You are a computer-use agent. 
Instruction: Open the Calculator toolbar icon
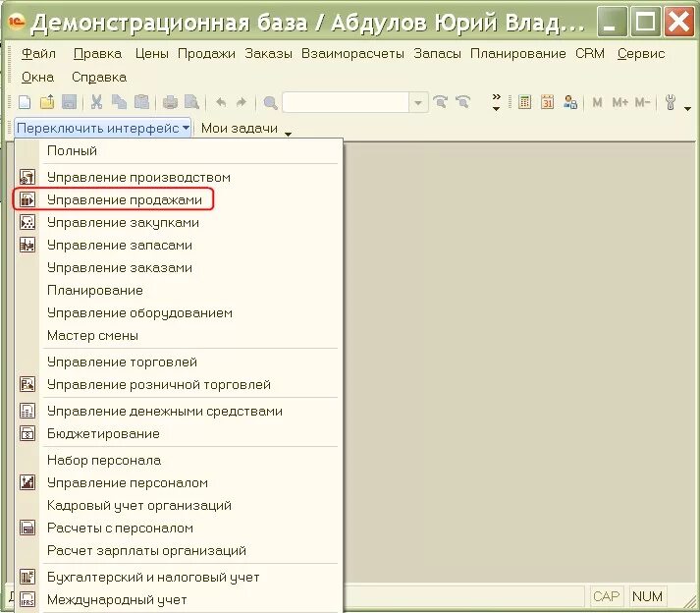524,103
